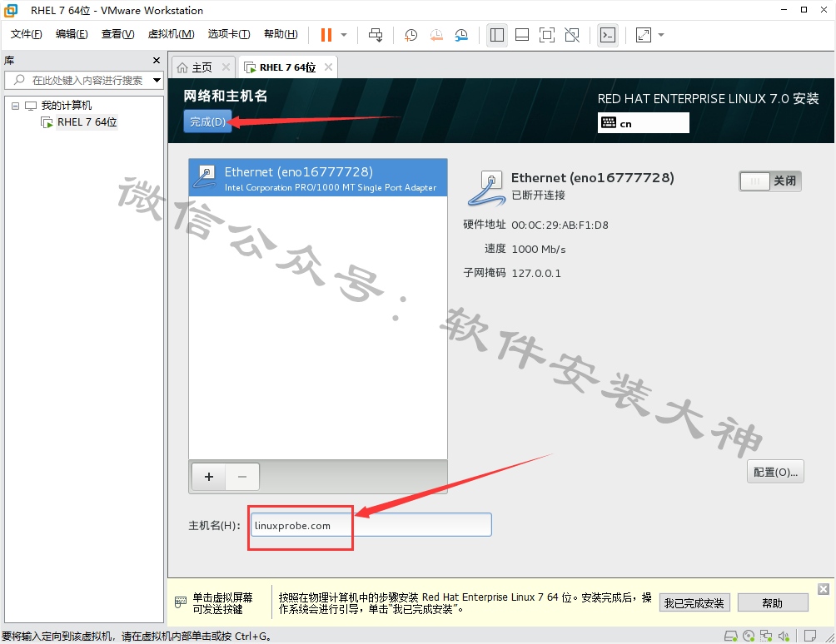Close the RHEL 7 64位 tab
Screen dimensions: 836x644
pyautogui.click(x=328, y=67)
